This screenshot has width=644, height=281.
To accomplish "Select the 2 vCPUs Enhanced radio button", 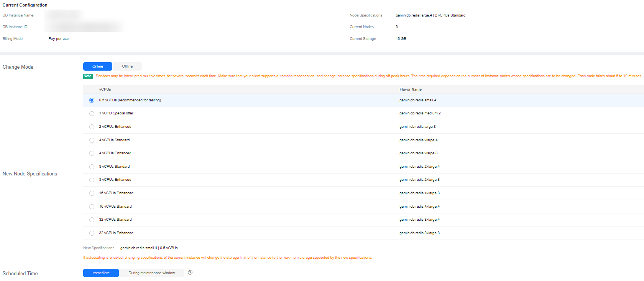I will pos(92,127).
